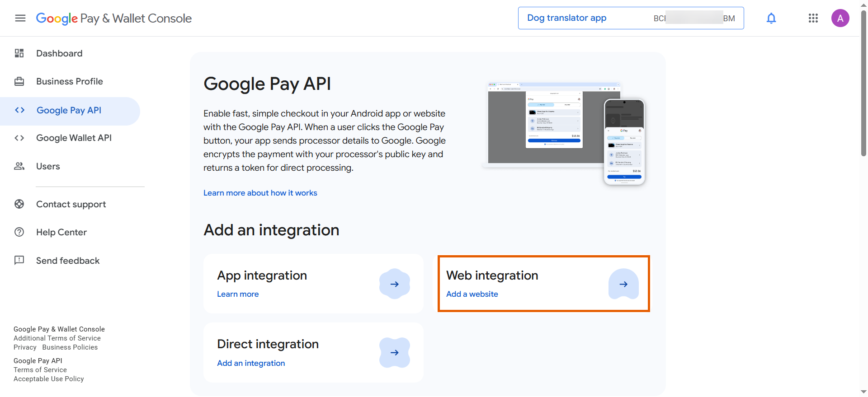Click the 'Web integration' card title

coord(492,276)
